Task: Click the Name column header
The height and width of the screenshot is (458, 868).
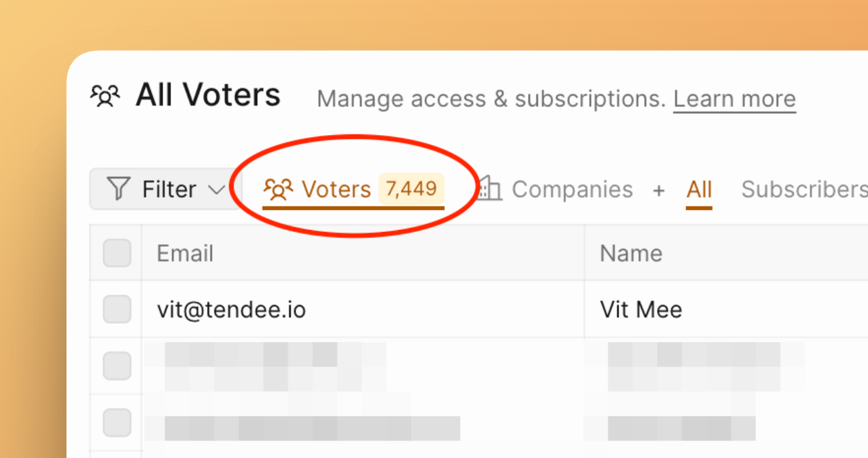Action: point(631,253)
